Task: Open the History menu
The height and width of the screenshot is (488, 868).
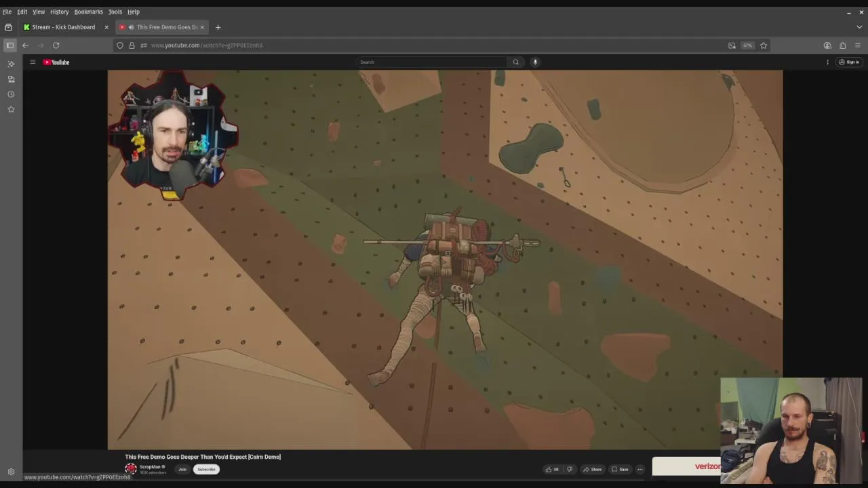Action: point(59,12)
